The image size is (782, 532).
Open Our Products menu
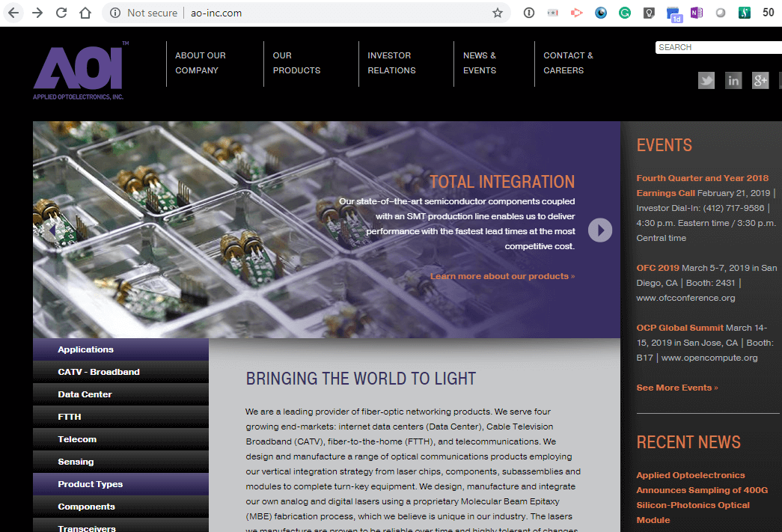(296, 63)
